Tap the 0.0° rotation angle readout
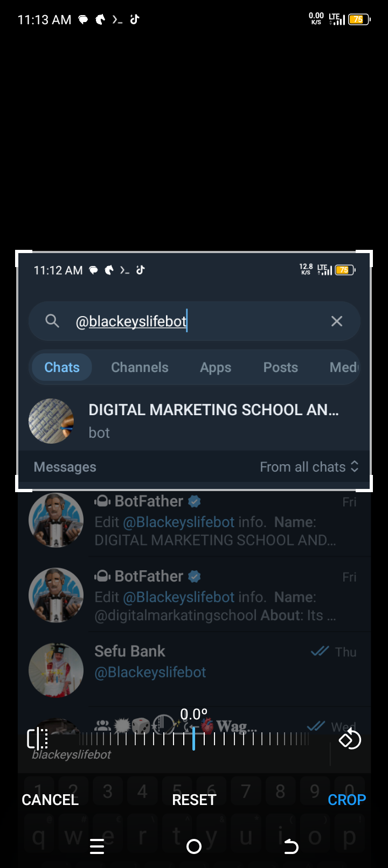 coord(194,715)
